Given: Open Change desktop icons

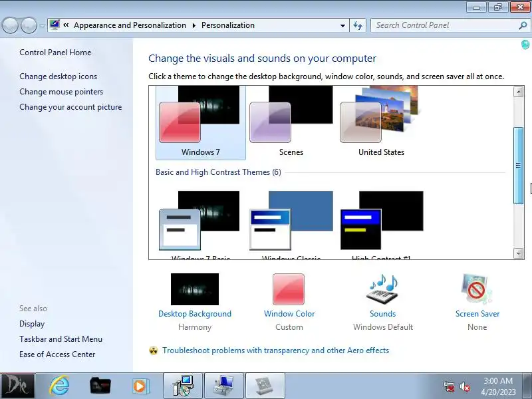Looking at the screenshot, I should tap(58, 76).
